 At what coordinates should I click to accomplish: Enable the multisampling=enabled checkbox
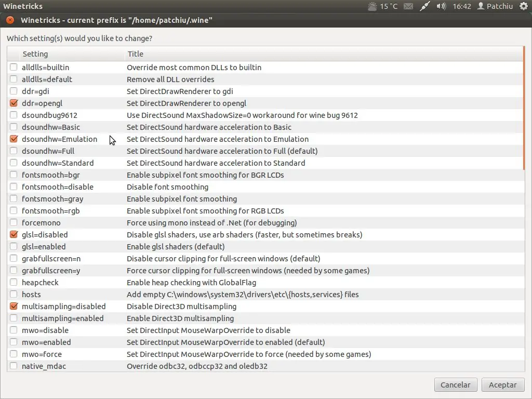[x=14, y=318]
